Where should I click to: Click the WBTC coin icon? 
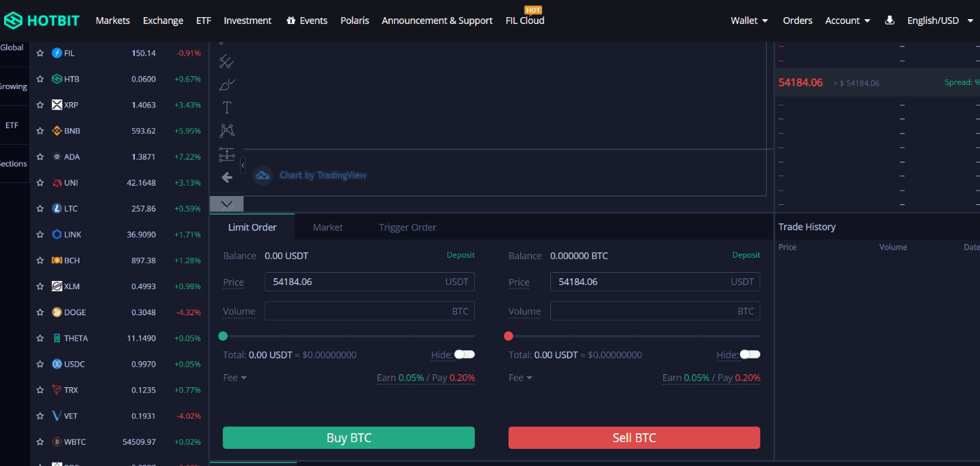[x=57, y=442]
